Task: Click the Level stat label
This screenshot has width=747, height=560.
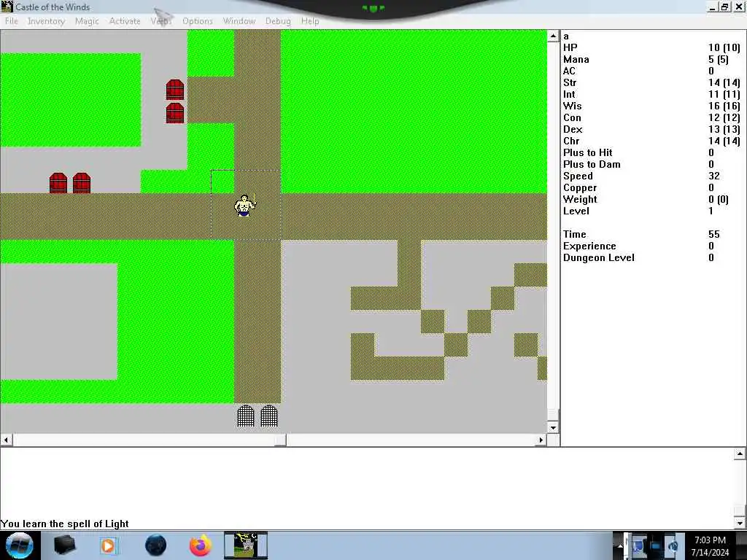Action: (x=576, y=211)
